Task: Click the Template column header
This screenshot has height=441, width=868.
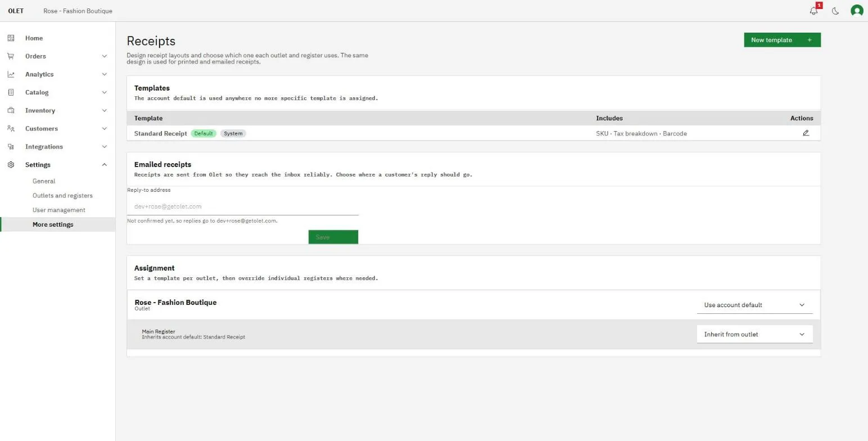Action: (148, 118)
